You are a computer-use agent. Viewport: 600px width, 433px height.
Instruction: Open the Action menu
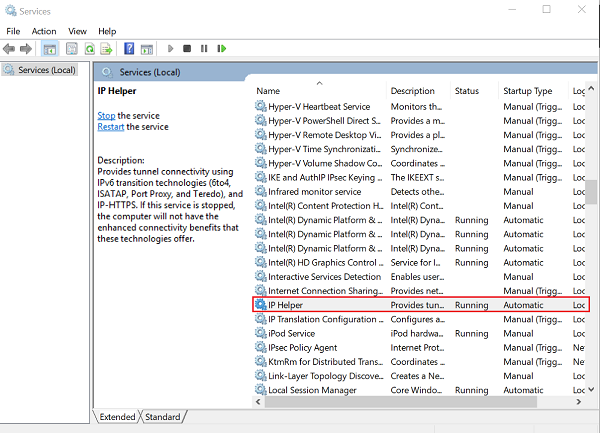point(44,31)
